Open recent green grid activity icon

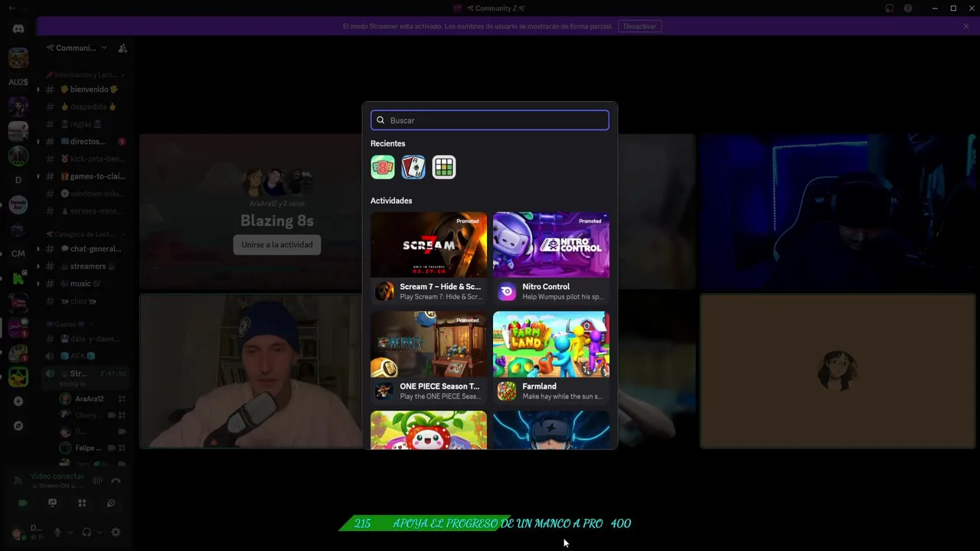pyautogui.click(x=444, y=167)
